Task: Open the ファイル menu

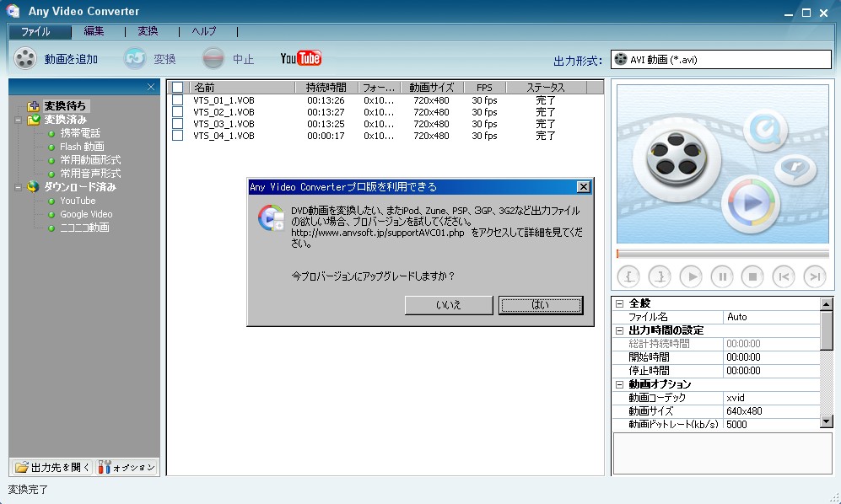Action: [x=40, y=32]
